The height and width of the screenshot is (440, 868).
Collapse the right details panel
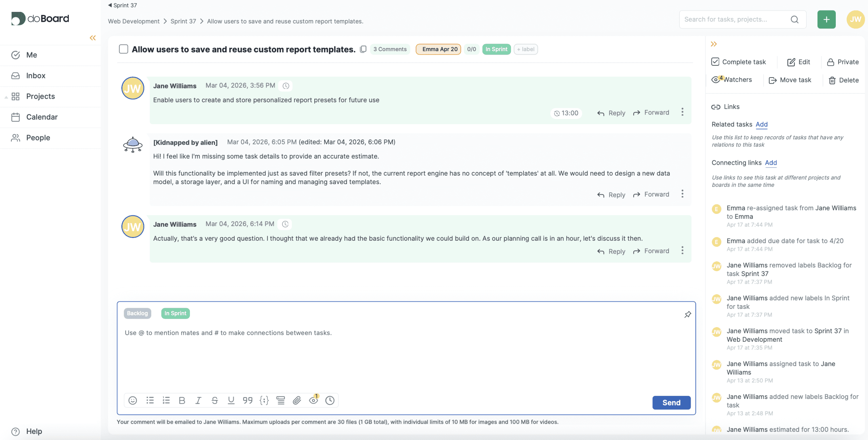click(x=714, y=44)
